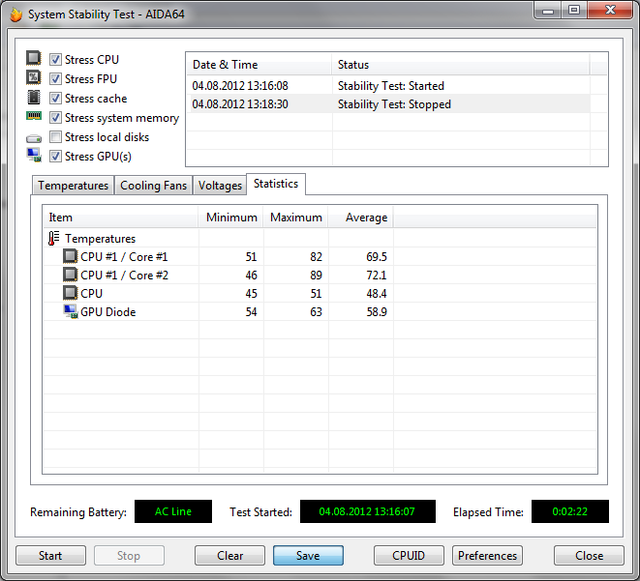Open Preferences

(x=487, y=555)
